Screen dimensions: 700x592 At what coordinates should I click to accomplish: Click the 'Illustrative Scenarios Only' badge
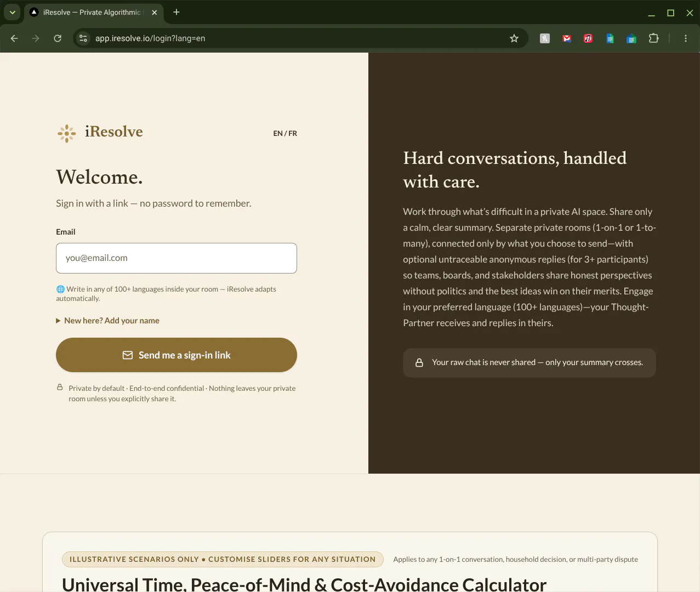(223, 559)
